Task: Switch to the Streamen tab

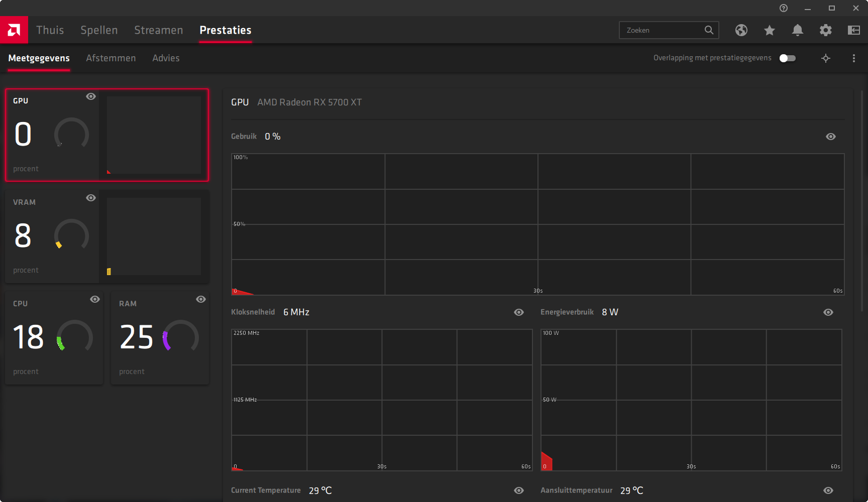Action: [x=159, y=30]
